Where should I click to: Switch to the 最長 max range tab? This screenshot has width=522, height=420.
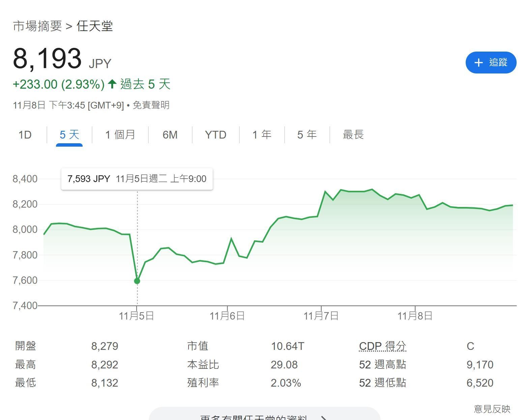[353, 135]
